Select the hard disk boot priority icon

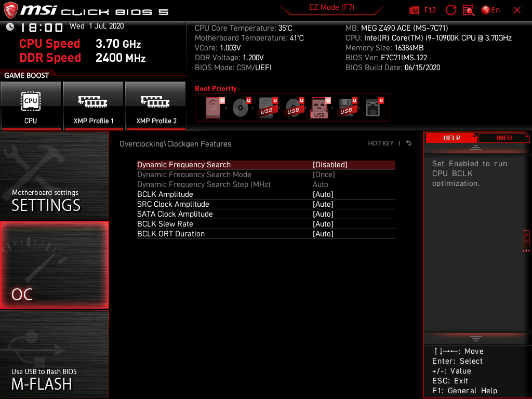point(212,107)
